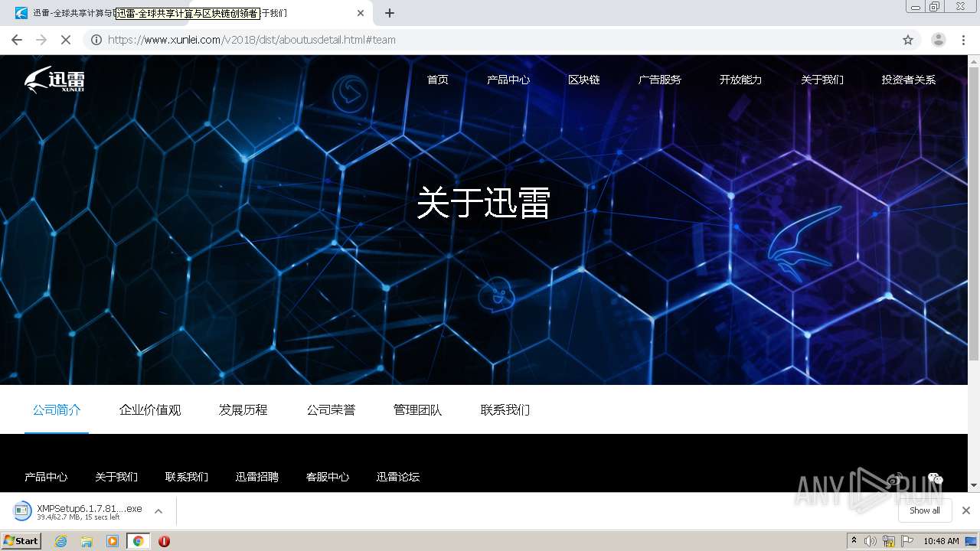Expand download options chevron for XMPSetup
Screen dimensions: 980x551
158,511
